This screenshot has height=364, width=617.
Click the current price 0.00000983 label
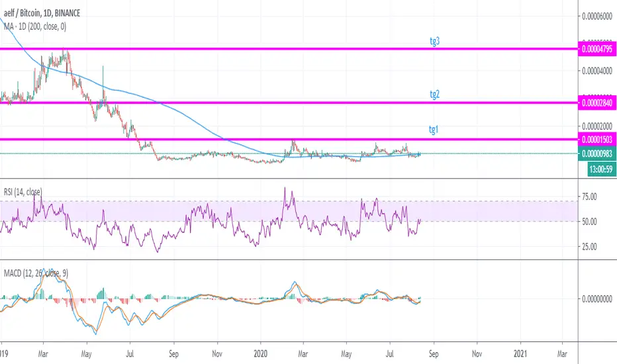[597, 154]
